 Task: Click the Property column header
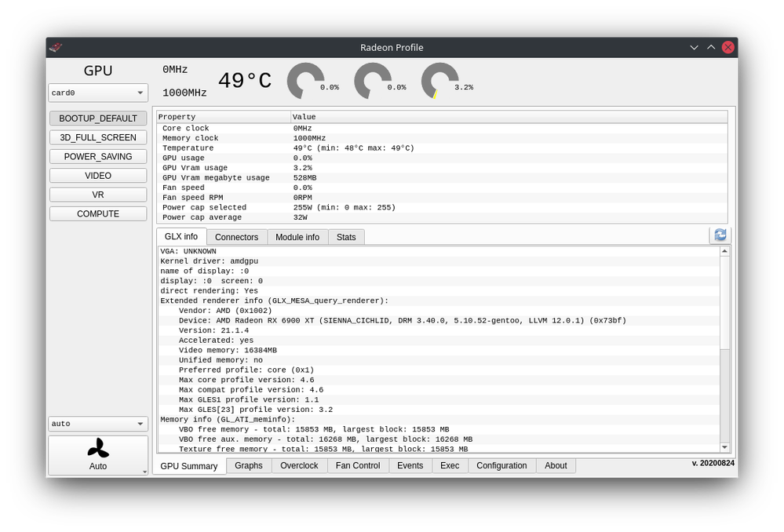click(224, 117)
